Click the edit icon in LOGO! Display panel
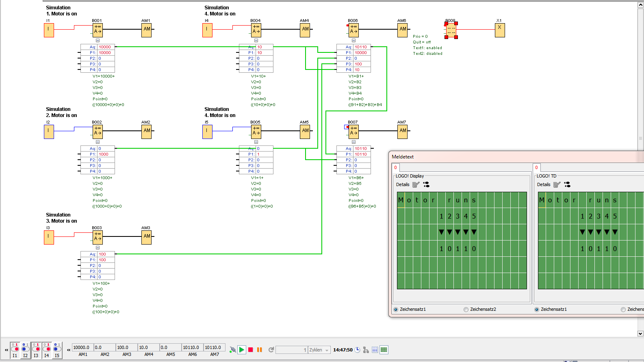 pyautogui.click(x=416, y=184)
